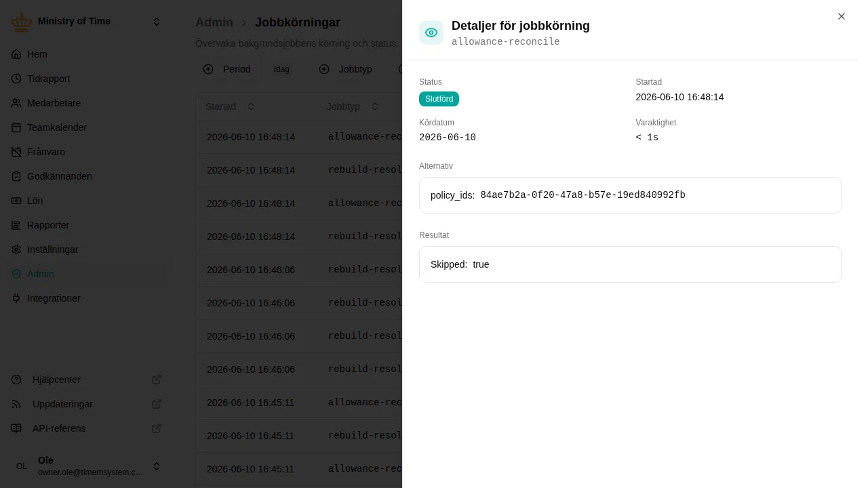Sort by the Jobbtyp column header
The height and width of the screenshot is (488, 868).
click(353, 106)
